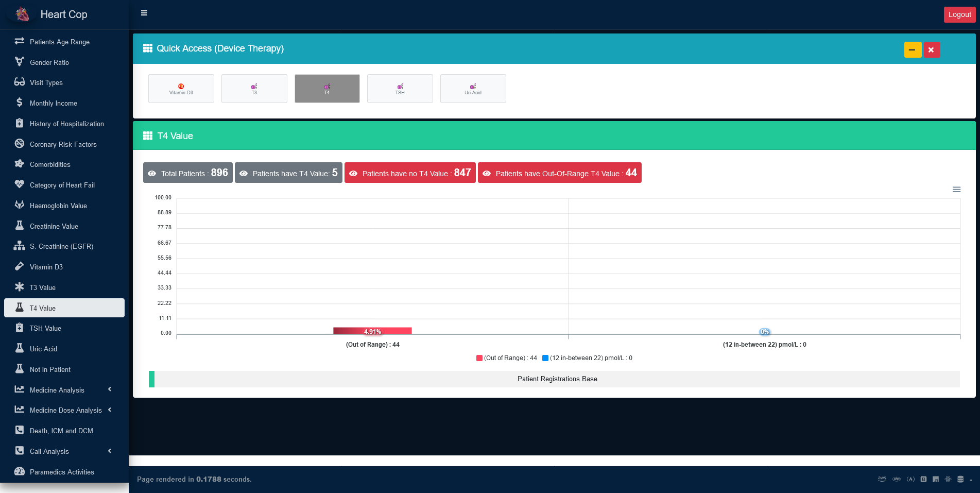Screen dimensions: 980x493
Task: Toggle the Out of Range legend series
Action: (x=506, y=358)
